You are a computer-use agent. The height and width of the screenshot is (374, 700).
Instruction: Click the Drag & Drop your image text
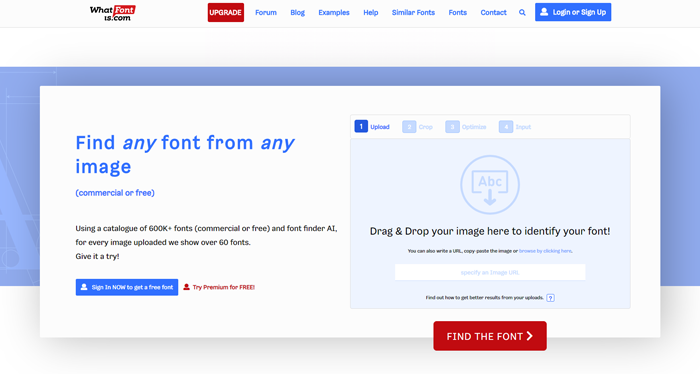tap(490, 231)
